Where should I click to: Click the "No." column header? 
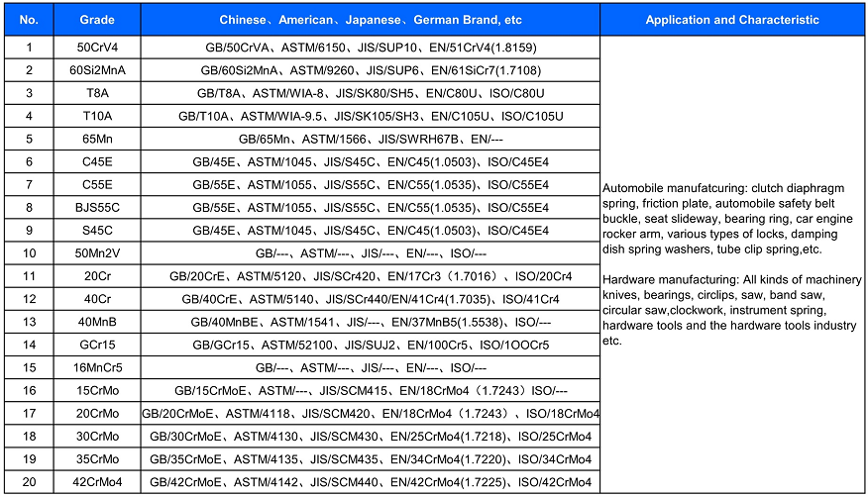tap(29, 20)
